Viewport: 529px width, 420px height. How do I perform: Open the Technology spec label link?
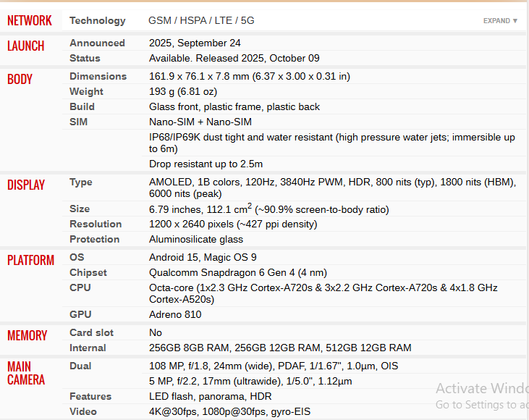(x=98, y=20)
